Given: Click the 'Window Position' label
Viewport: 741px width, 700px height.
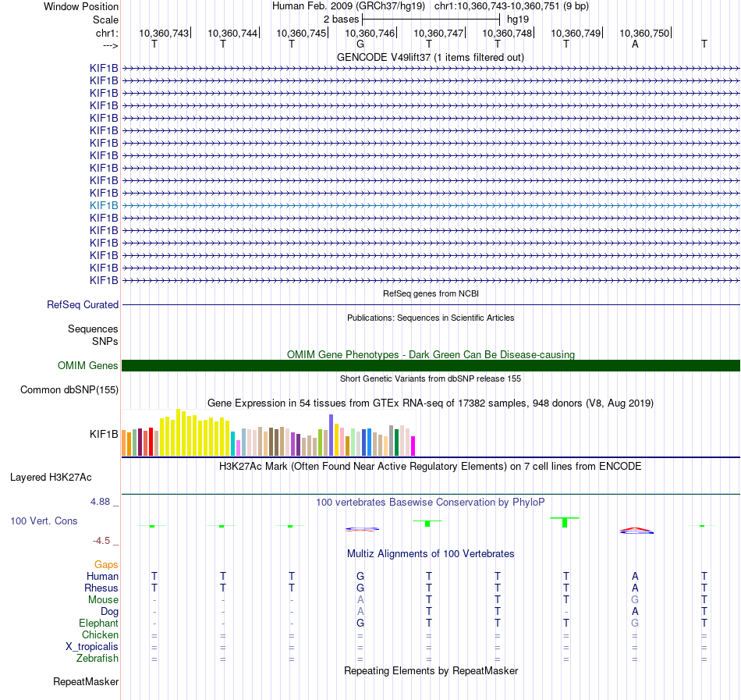Looking at the screenshot, I should 81,6.
